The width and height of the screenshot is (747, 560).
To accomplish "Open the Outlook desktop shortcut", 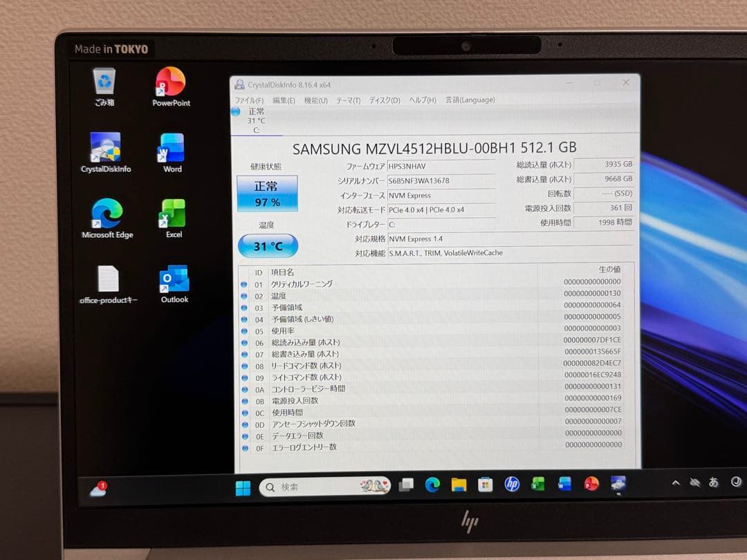I will tap(174, 284).
